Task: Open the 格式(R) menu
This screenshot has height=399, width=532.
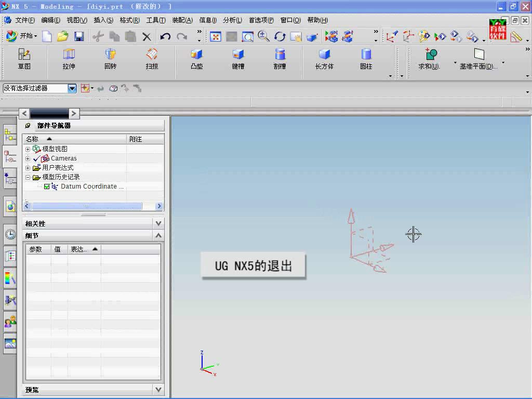Action: point(129,20)
